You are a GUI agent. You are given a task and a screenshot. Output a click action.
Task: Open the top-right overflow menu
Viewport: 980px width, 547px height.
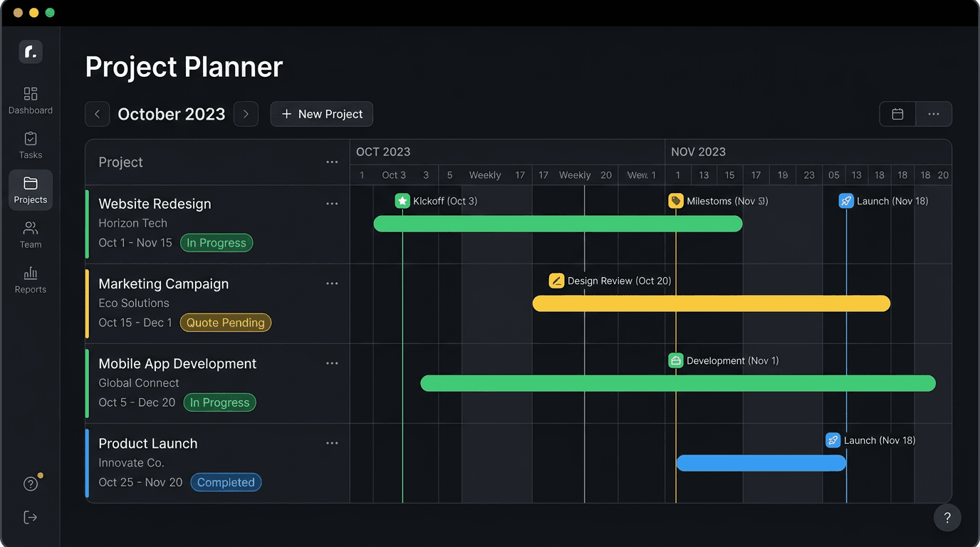point(934,114)
